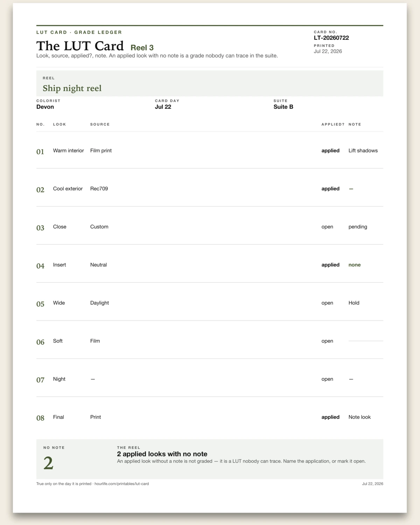Image resolution: width=420 pixels, height=525 pixels.
Task: Click the green none note for Insert
Action: pos(355,265)
